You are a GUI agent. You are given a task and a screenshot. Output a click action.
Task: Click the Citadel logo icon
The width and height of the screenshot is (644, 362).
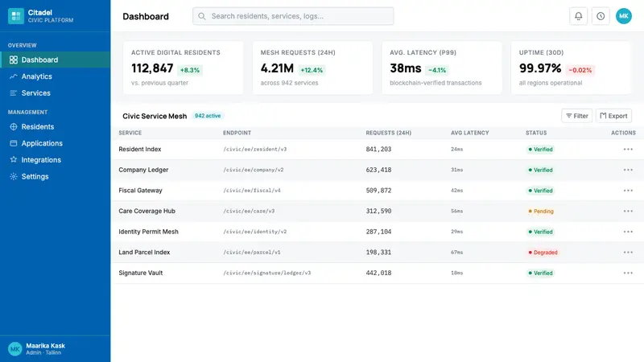15,16
